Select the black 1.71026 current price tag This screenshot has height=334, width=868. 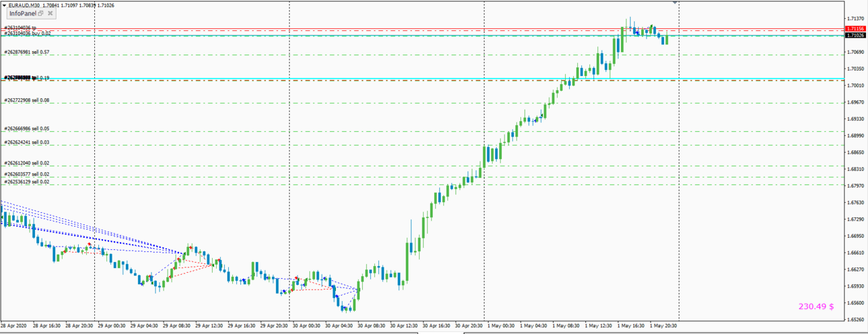coord(856,35)
